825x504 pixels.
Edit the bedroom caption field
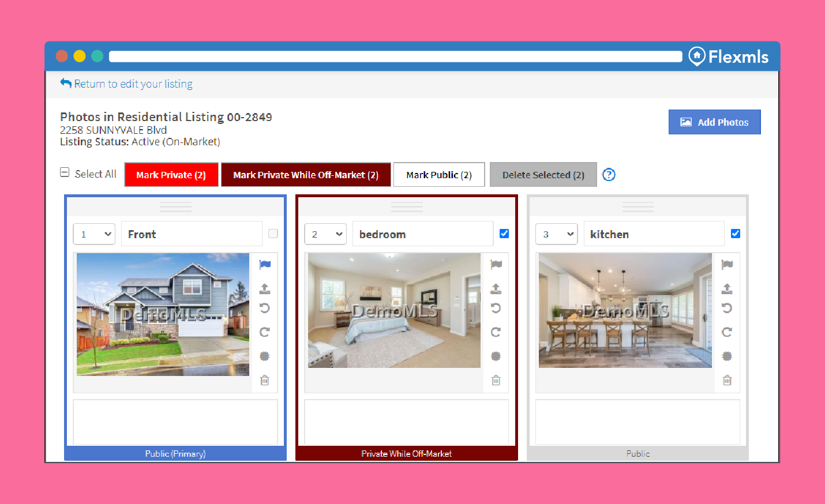[x=423, y=234]
